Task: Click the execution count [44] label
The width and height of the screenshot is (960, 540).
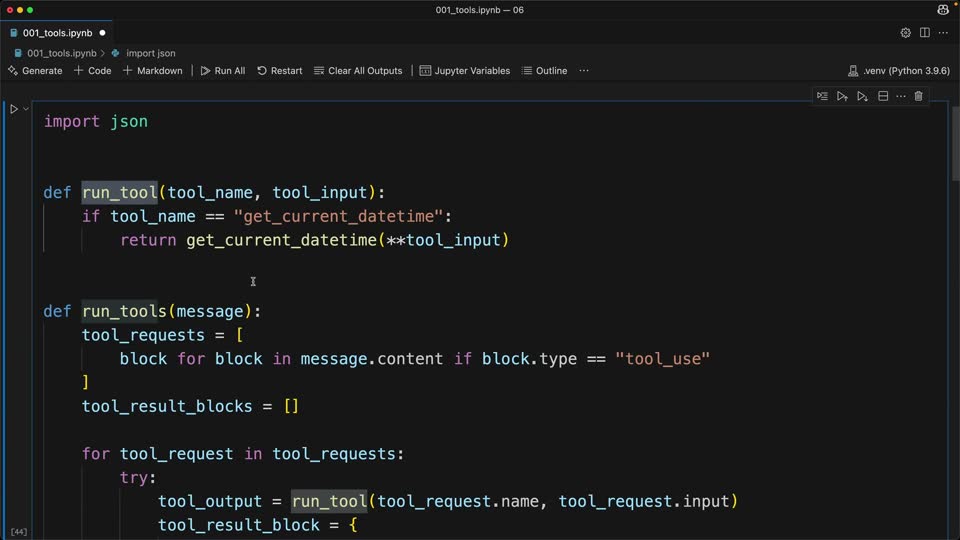Action: click(19, 531)
